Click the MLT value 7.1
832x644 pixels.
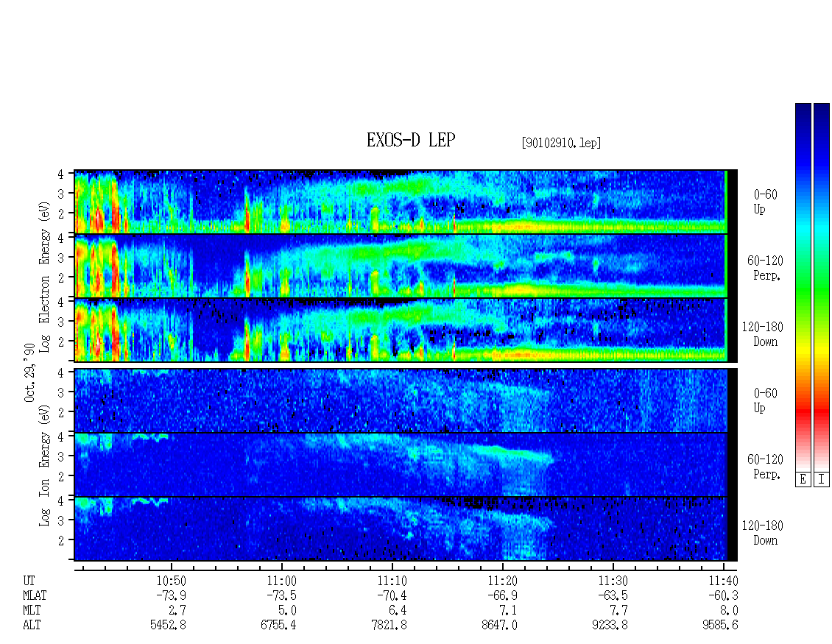pyautogui.click(x=508, y=611)
